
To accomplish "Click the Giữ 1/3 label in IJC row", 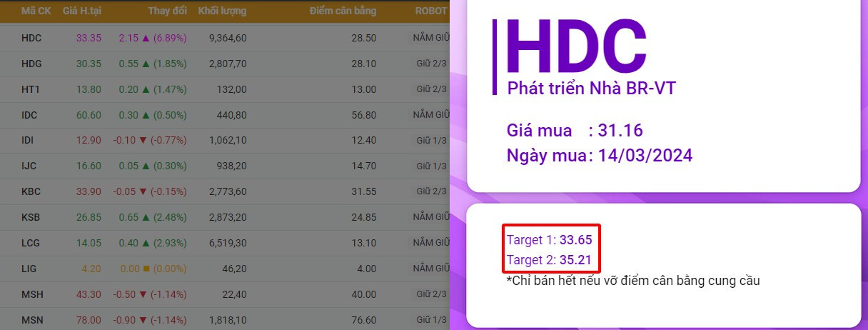I will 431,166.
